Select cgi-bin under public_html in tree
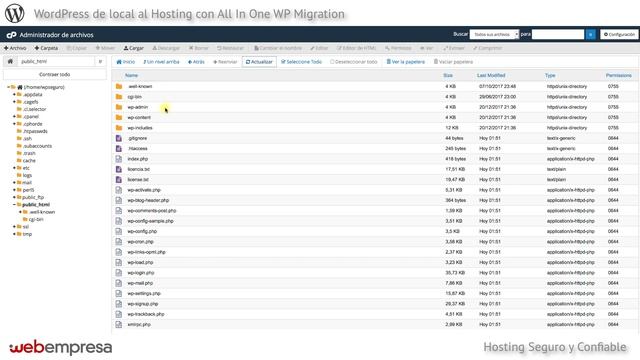The height and width of the screenshot is (360, 640). pyautogui.click(x=36, y=220)
